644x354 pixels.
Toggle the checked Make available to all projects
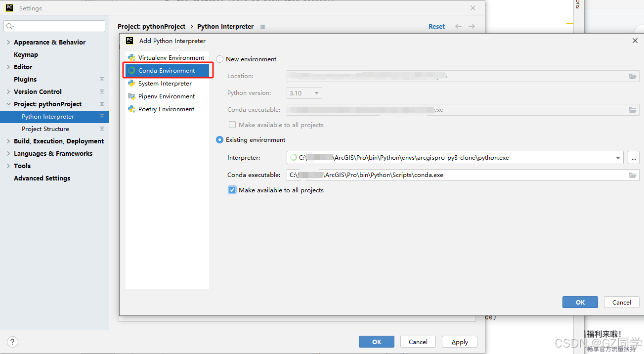[232, 190]
